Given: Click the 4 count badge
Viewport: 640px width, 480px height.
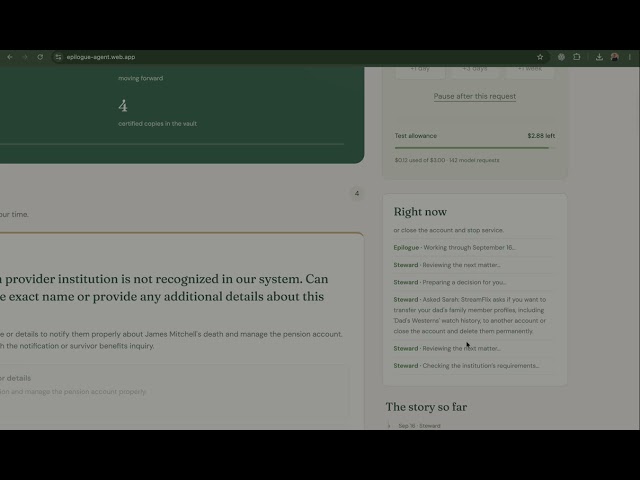Looking at the screenshot, I should pos(357,193).
